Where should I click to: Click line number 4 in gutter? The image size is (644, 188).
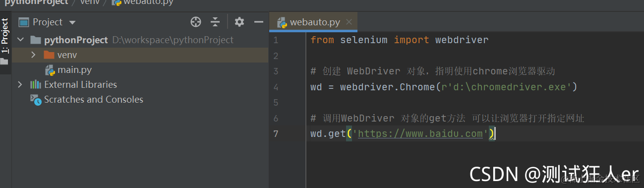click(276, 87)
